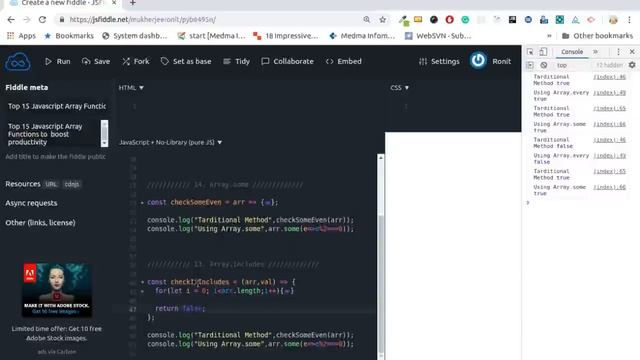The width and height of the screenshot is (640, 360).
Task: Expand the Async requests section
Action: 31,203
